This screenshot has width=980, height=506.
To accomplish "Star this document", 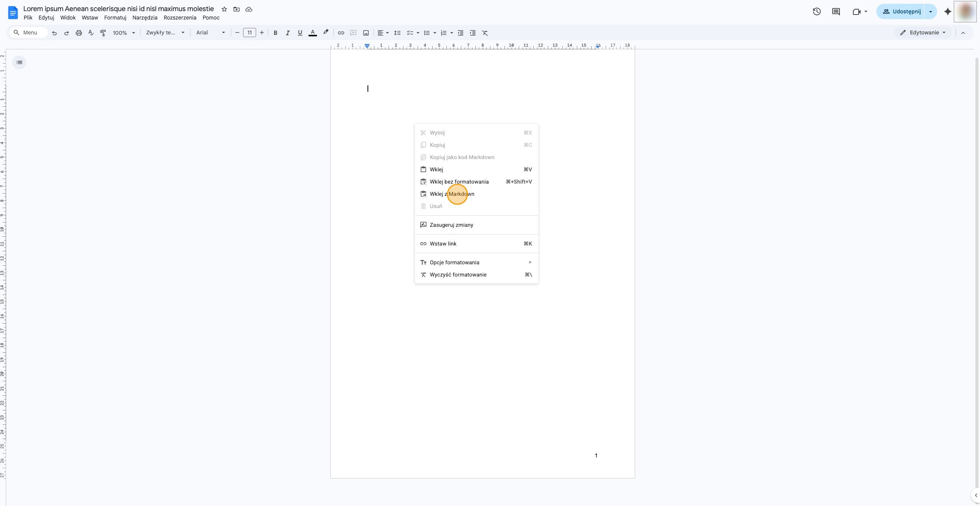I will 224,9.
